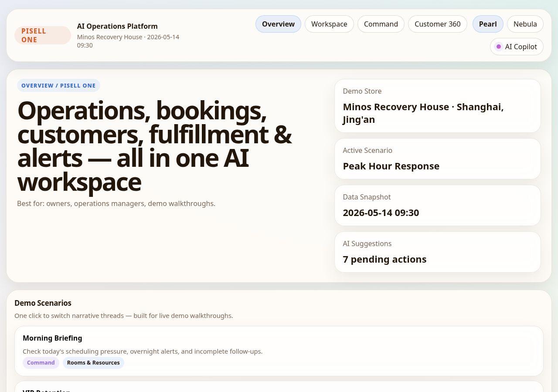Open the AI Suggestions pending actions card
This screenshot has width=558, height=392.
click(x=438, y=252)
